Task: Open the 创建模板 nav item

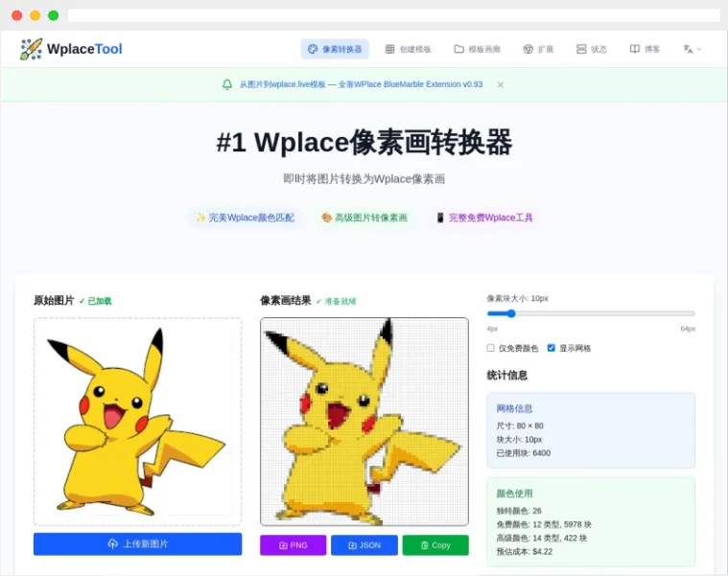Action: click(x=408, y=49)
